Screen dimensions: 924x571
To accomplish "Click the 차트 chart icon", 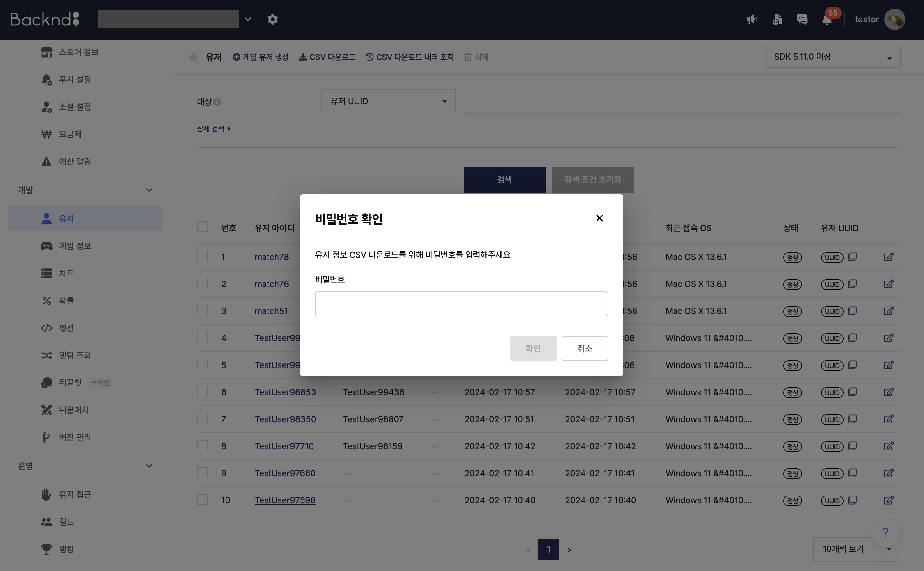I will (x=46, y=273).
